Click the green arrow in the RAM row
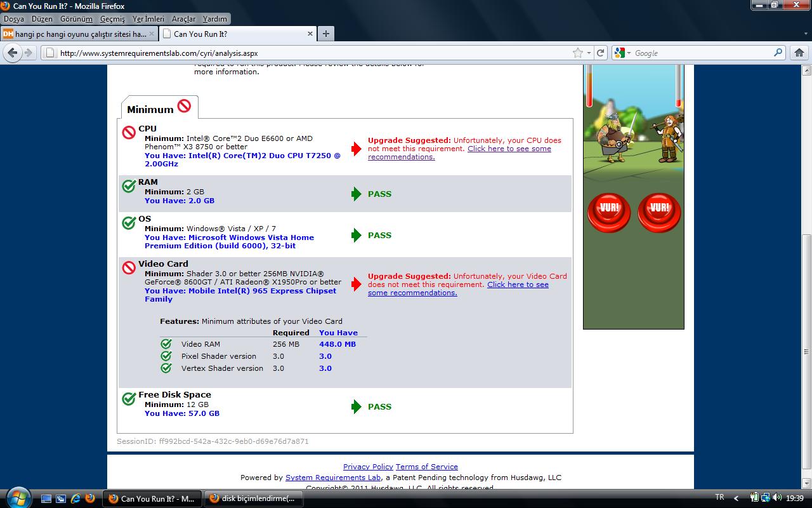812x508 pixels. 357,194
